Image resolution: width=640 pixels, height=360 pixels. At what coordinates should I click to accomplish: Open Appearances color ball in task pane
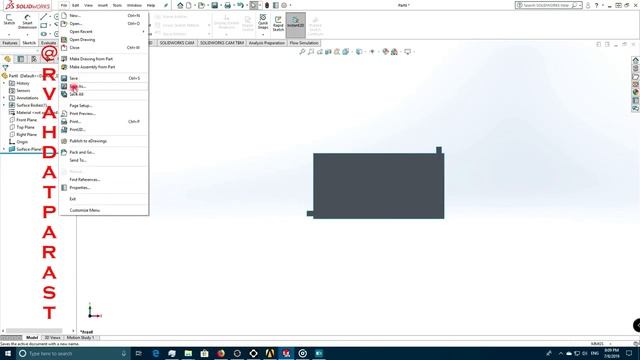coord(636,92)
